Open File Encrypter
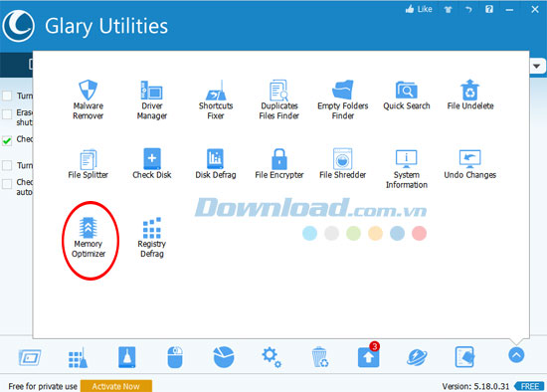The height and width of the screenshot is (392, 547). [x=279, y=164]
